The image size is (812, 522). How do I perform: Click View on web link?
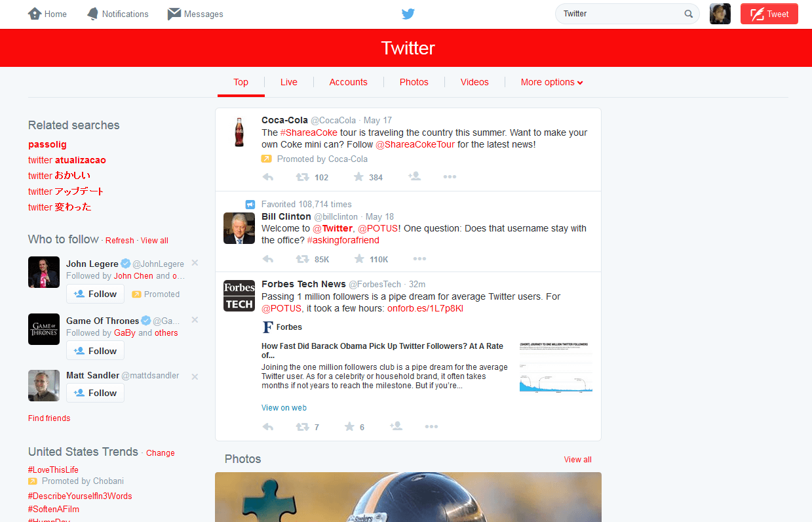(x=284, y=408)
